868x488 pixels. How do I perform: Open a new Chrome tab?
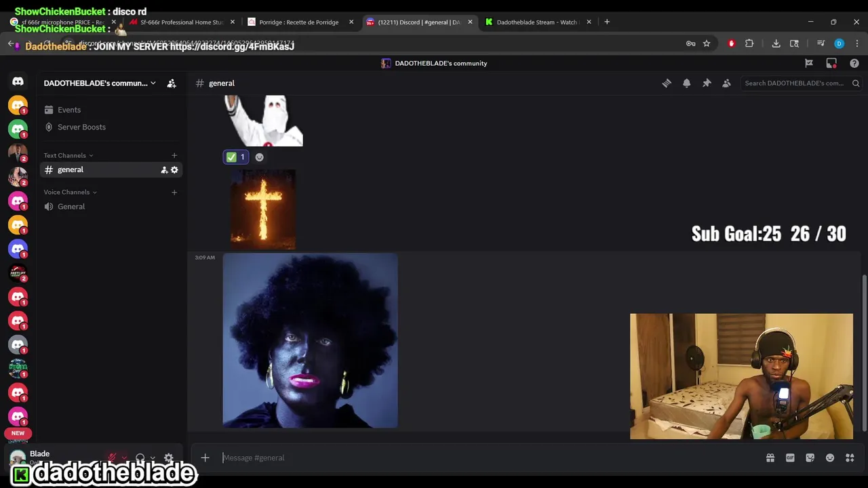tap(607, 22)
